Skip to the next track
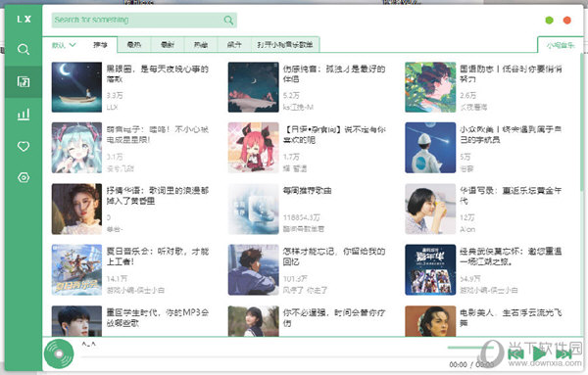The height and width of the screenshot is (375, 588). (563, 354)
